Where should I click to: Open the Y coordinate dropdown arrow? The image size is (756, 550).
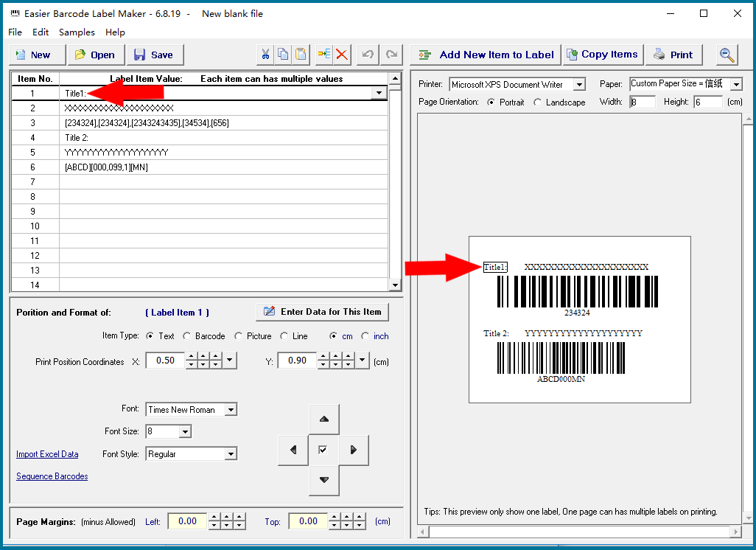[362, 360]
